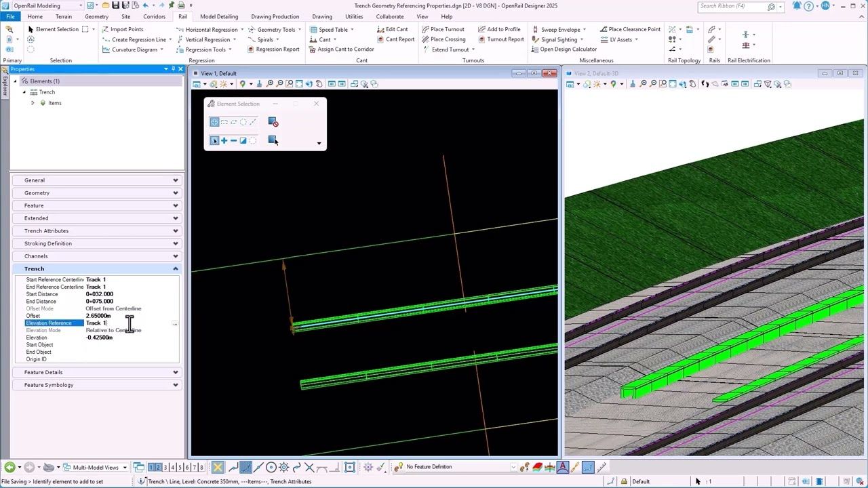This screenshot has height=488, width=868.
Task: Choose the Line selection method icon
Action: click(253, 122)
